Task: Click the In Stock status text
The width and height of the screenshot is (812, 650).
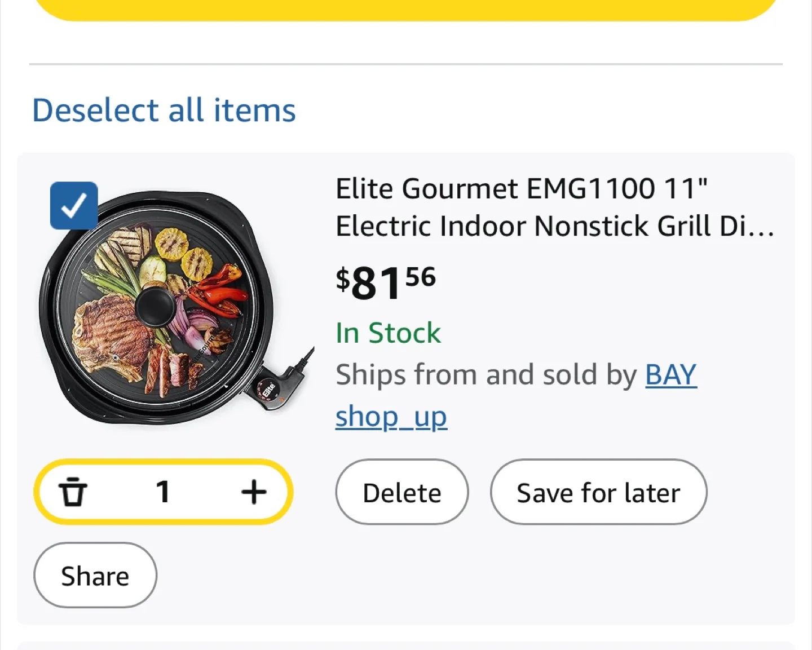Action: point(388,333)
